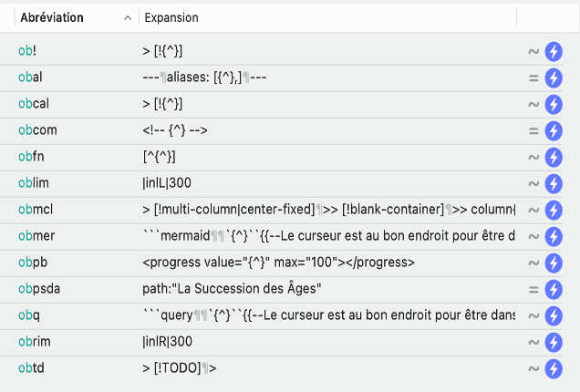The height and width of the screenshot is (392, 580).
Task: Click the lightning icon in obtd row
Action: pos(554,368)
